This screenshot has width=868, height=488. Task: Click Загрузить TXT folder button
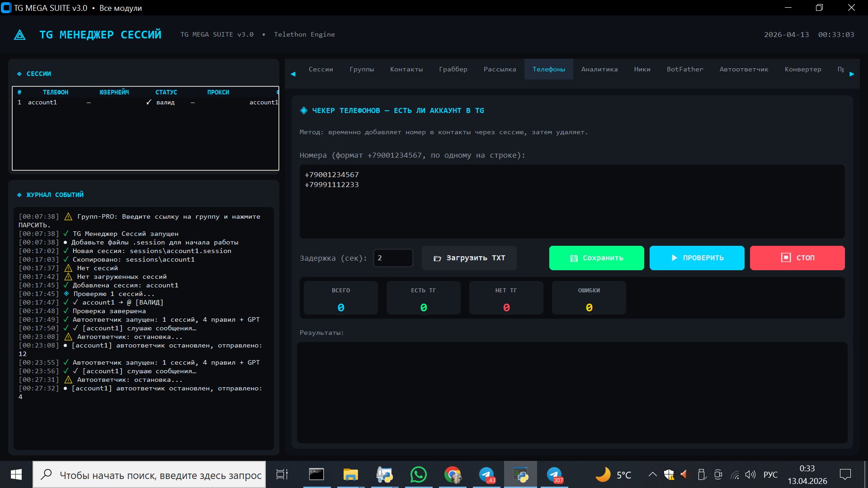469,258
